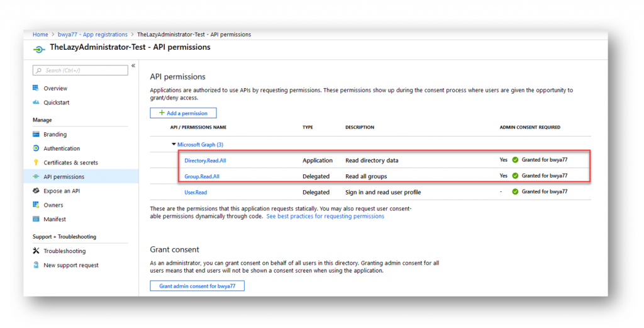Click the 'Grant consent' section heading
Viewport: 644px width, 328px height.
[174, 249]
